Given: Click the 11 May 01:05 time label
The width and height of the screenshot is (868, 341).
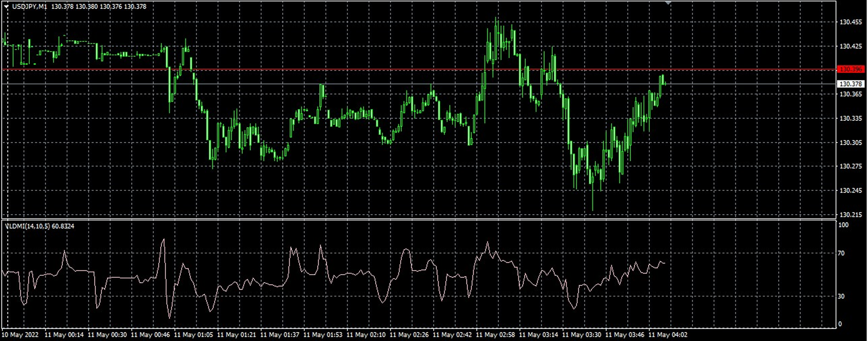Looking at the screenshot, I should (x=193, y=335).
